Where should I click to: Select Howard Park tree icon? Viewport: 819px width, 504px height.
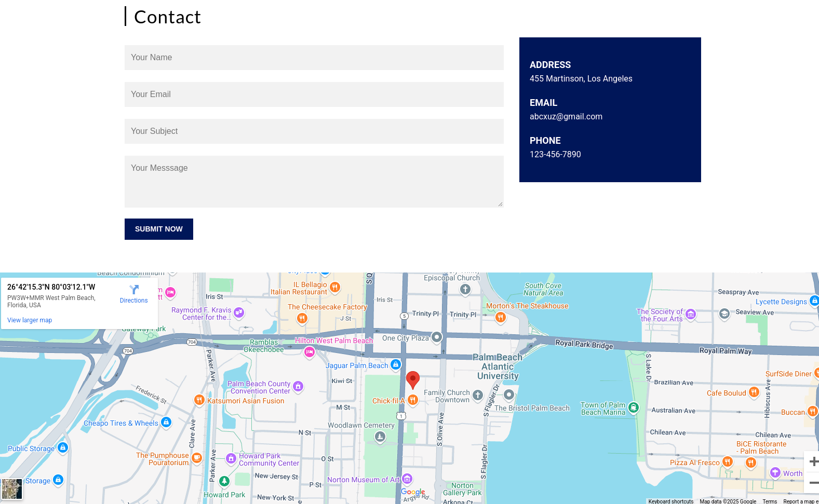(x=224, y=481)
